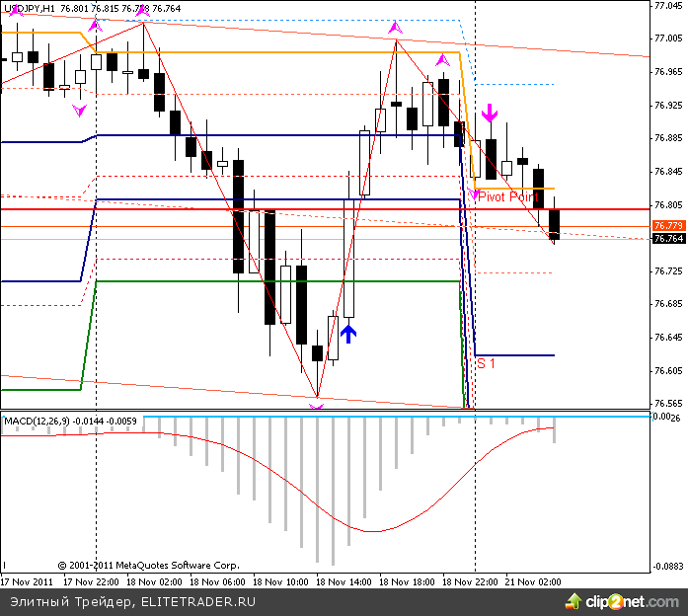Click the orange 76.779 price tag

(667, 226)
